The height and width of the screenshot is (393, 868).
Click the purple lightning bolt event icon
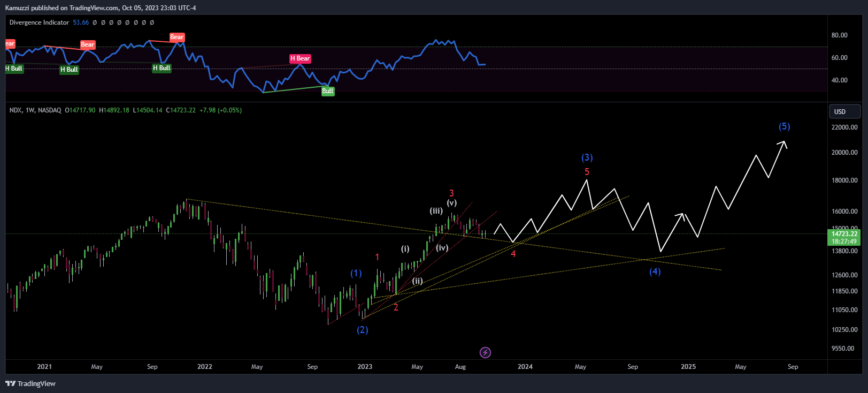point(485,352)
